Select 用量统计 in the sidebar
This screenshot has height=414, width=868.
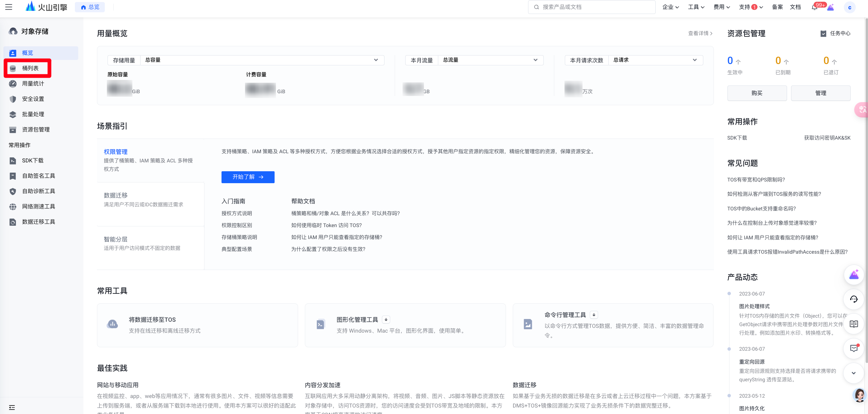click(x=33, y=83)
